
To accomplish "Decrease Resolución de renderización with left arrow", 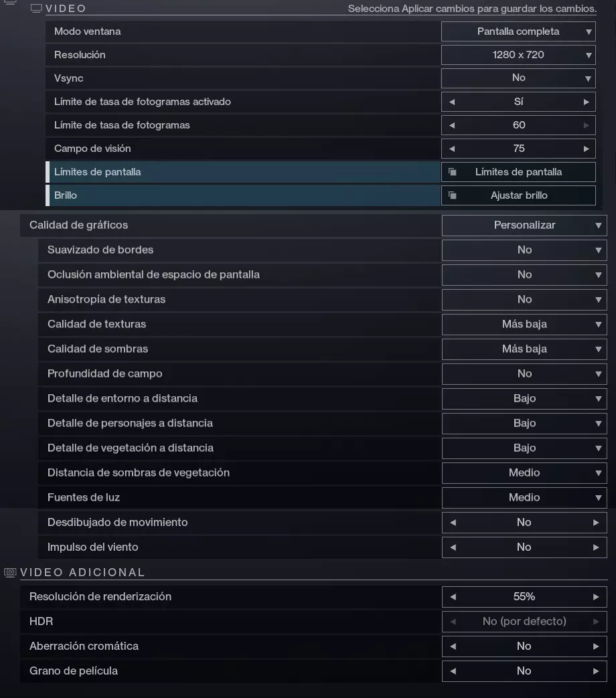I will (453, 597).
